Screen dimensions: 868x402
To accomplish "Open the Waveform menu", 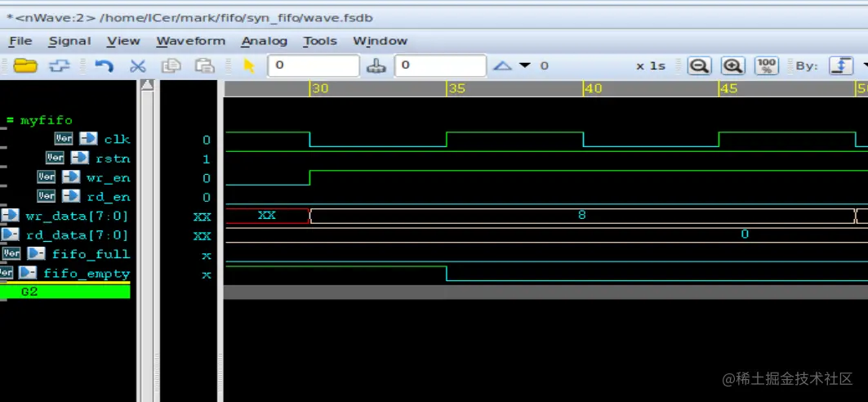I will click(191, 41).
